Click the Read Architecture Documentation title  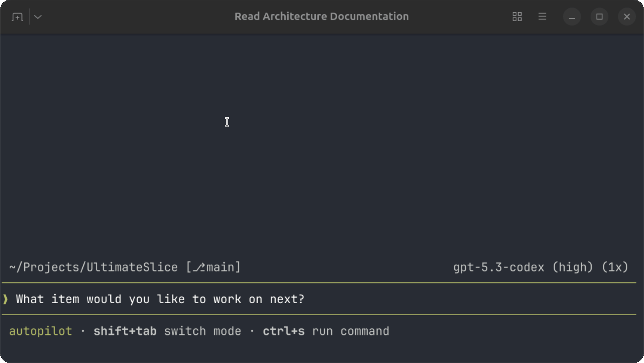(x=321, y=17)
